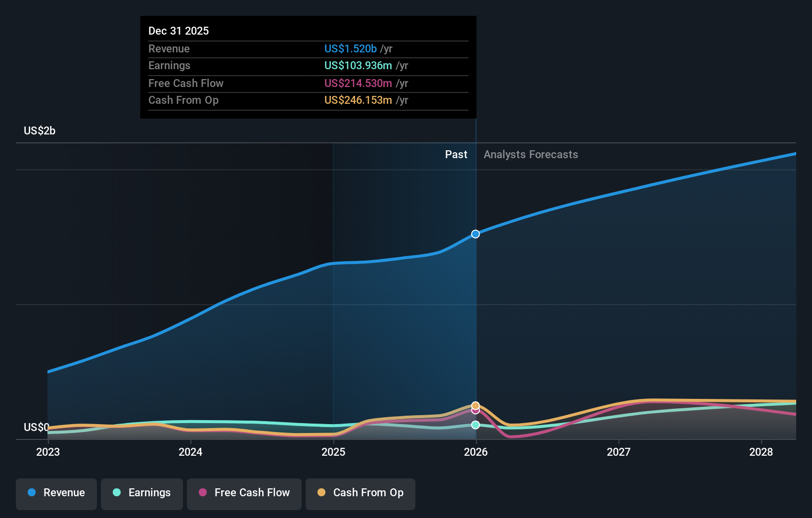Click the teal Earnings data point marker

pos(475,425)
